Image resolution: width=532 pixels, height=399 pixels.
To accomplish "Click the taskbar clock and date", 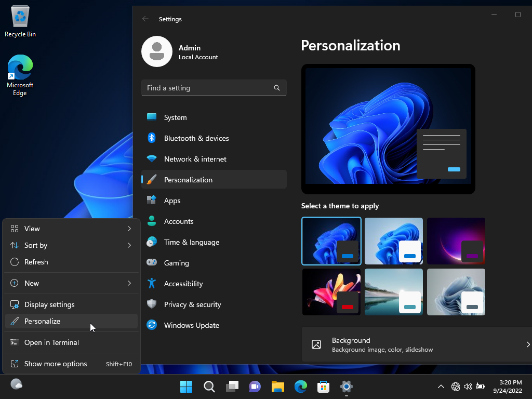I will point(508,387).
